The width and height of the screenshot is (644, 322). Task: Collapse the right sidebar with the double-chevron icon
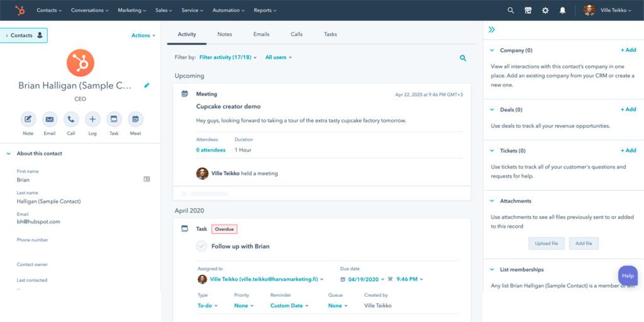click(492, 30)
